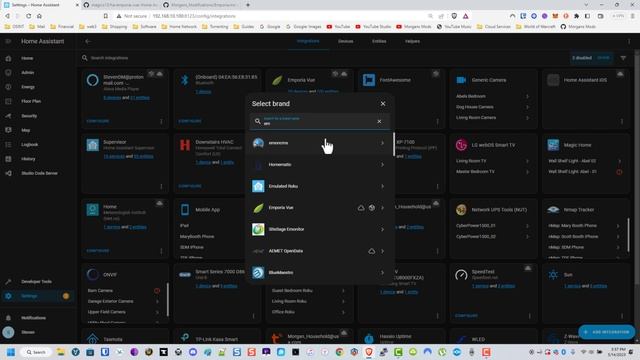Close the Select brand dialog

click(383, 104)
